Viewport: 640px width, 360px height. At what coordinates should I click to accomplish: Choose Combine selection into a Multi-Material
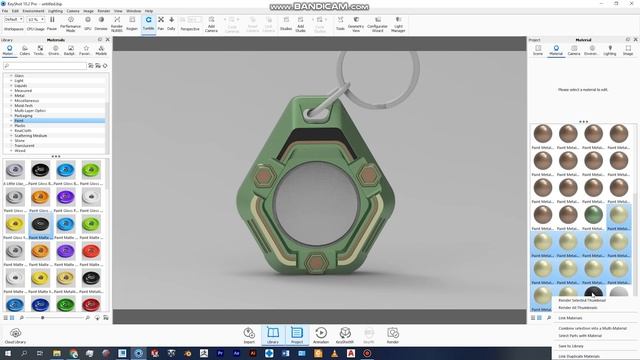tap(592, 328)
